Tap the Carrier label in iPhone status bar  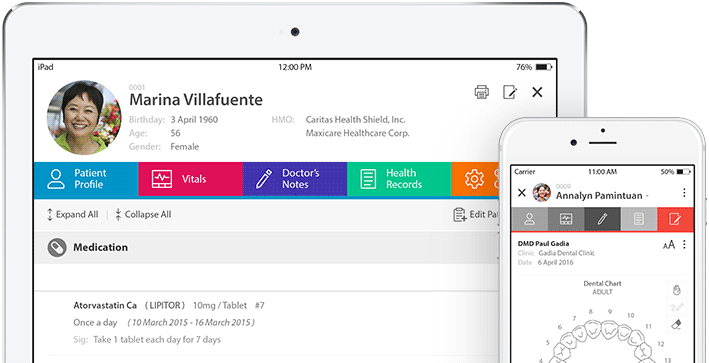coord(525,172)
